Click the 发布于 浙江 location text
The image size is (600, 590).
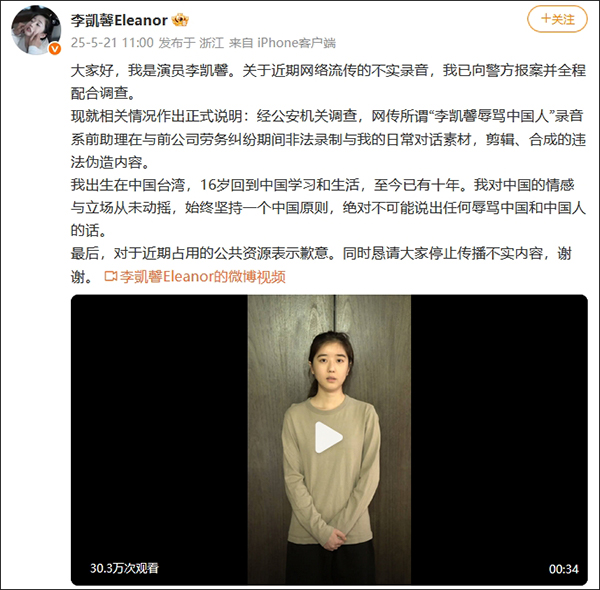click(x=191, y=43)
